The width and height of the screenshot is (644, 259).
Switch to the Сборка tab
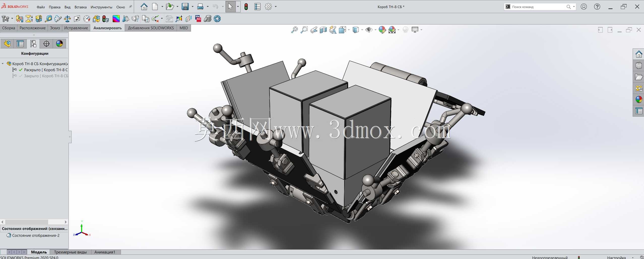[9, 28]
